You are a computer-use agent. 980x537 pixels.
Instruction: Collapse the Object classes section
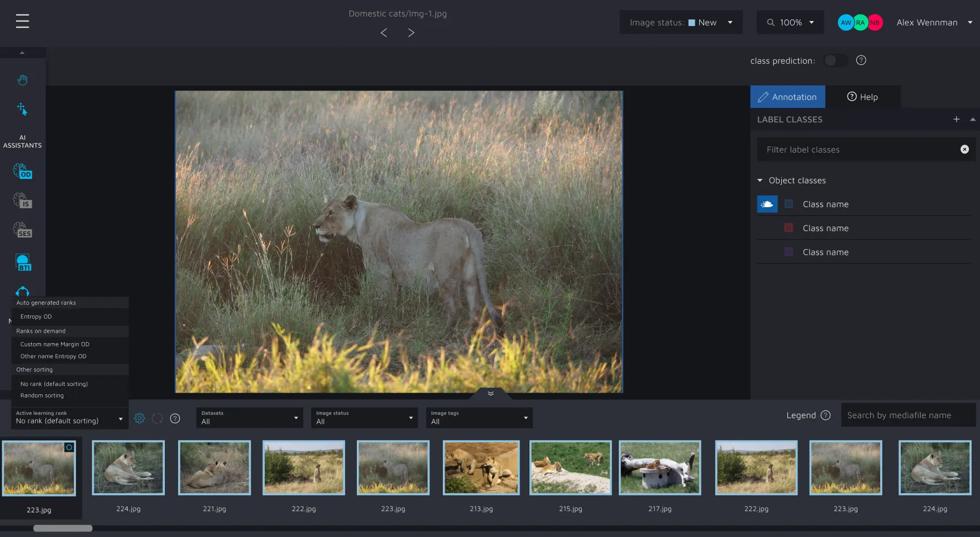coord(760,180)
